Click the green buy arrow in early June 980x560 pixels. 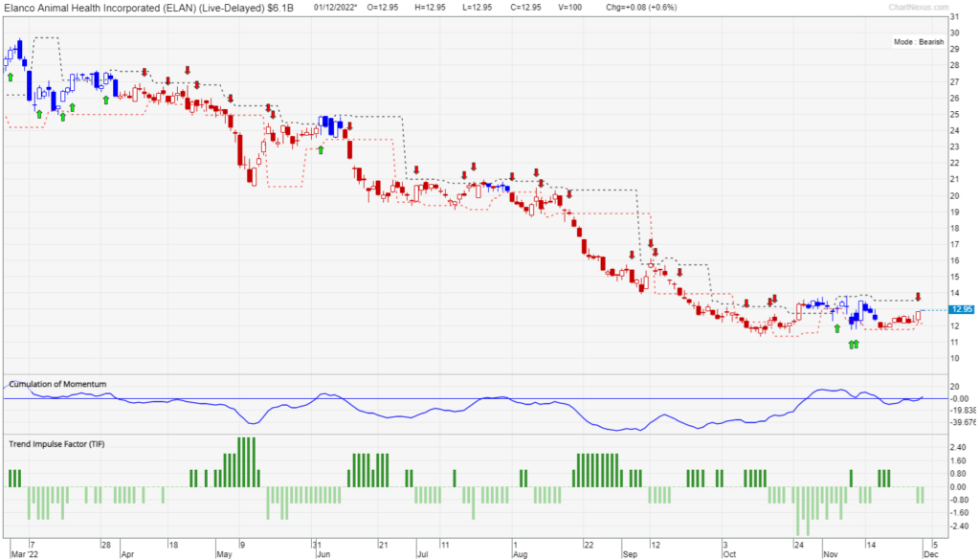pos(321,150)
